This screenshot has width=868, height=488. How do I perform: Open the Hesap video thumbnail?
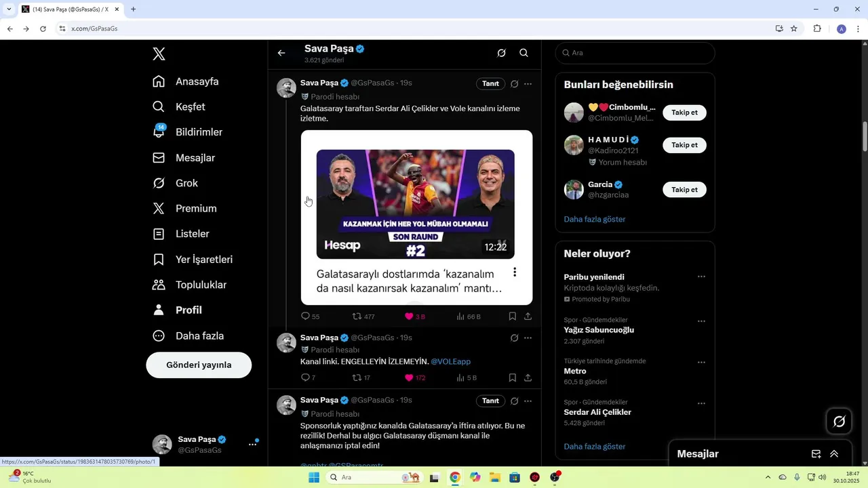[416, 204]
